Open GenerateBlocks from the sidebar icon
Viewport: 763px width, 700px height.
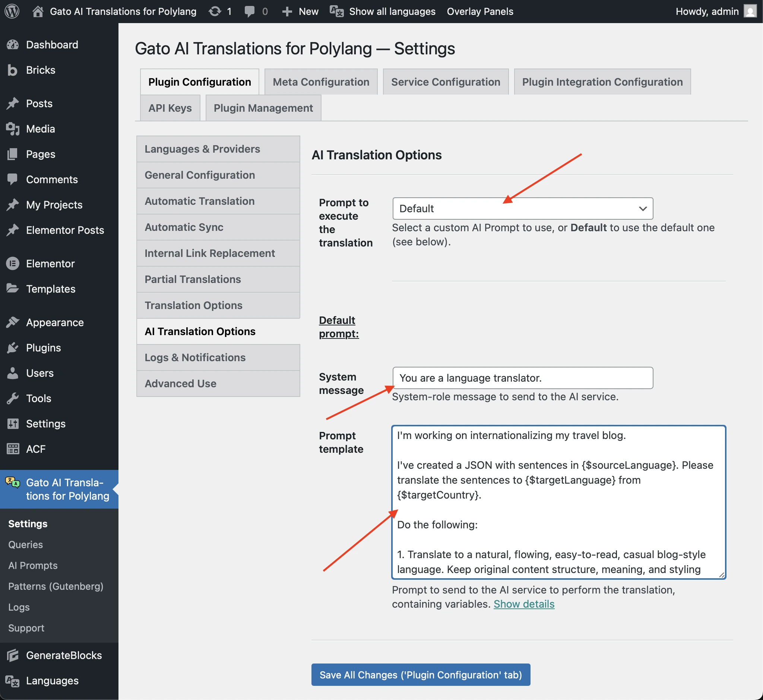(x=14, y=655)
